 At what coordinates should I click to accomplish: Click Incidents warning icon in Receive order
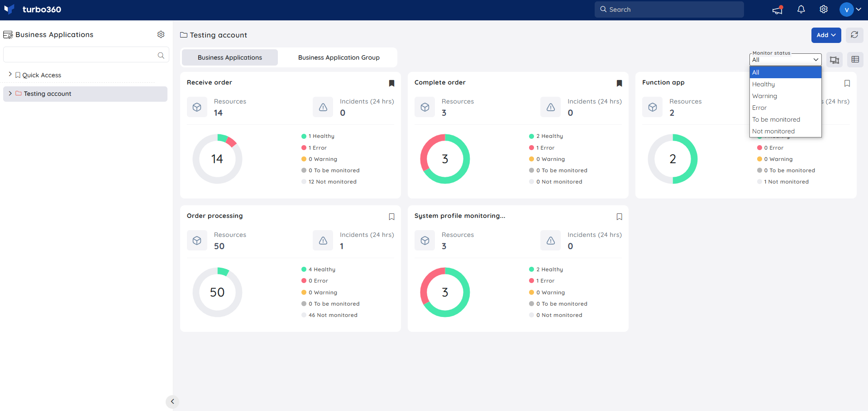[323, 107]
